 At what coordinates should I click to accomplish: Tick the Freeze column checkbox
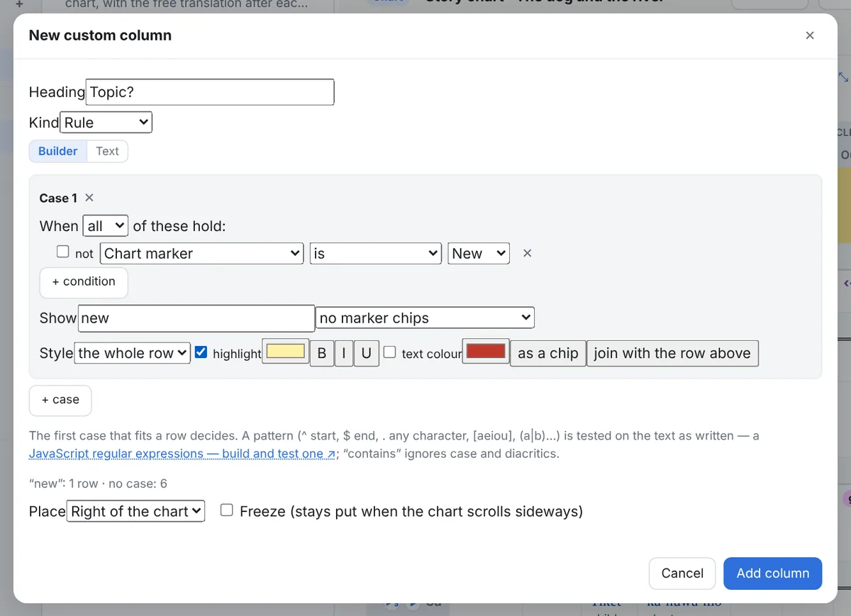coord(227,510)
